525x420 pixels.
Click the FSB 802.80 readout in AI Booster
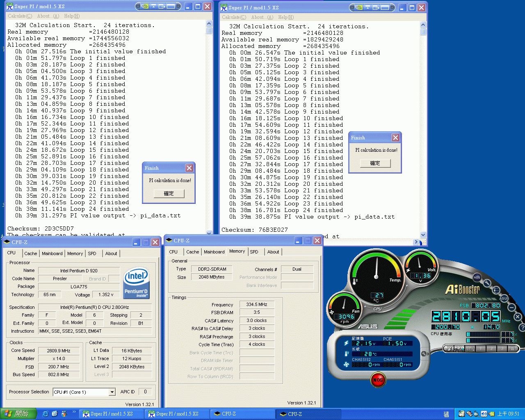point(486,306)
